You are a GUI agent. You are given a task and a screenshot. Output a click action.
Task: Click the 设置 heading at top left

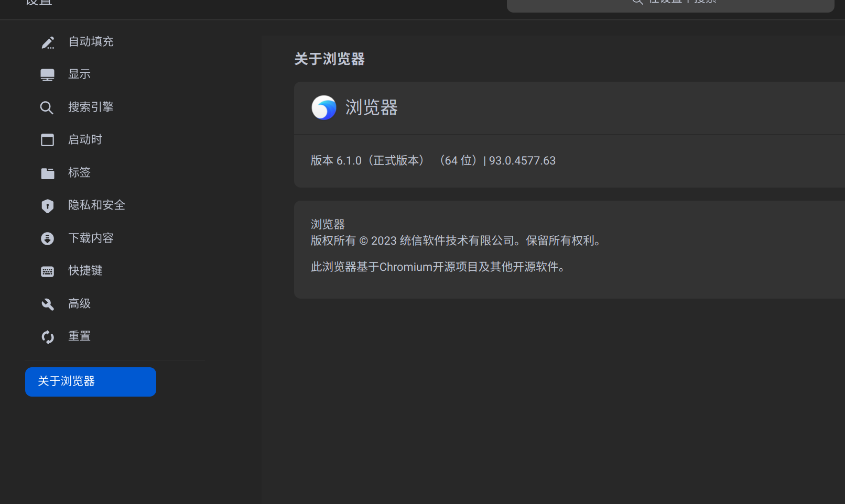pos(39,3)
